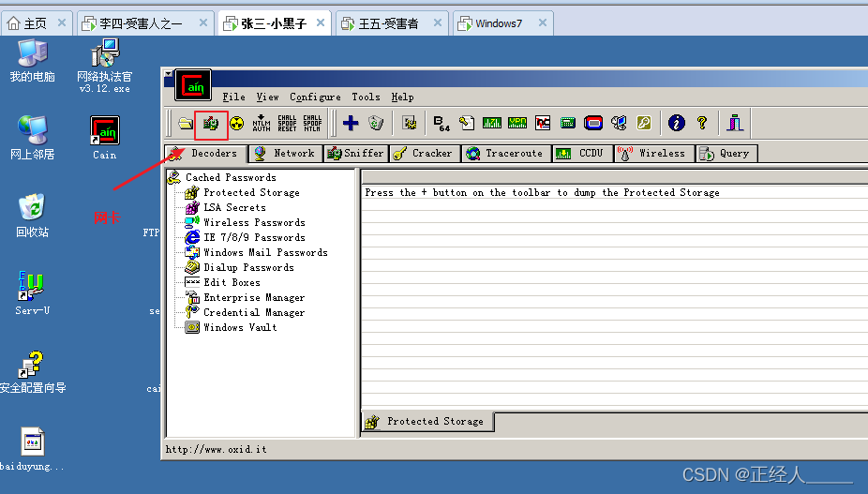Click the blue plus Add to list icon
Viewport: 868px width, 494px height.
click(x=351, y=123)
